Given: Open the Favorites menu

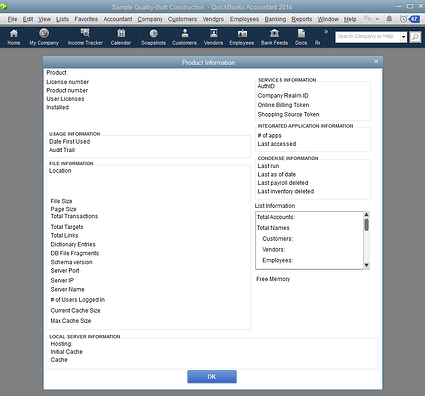Looking at the screenshot, I should point(86,19).
